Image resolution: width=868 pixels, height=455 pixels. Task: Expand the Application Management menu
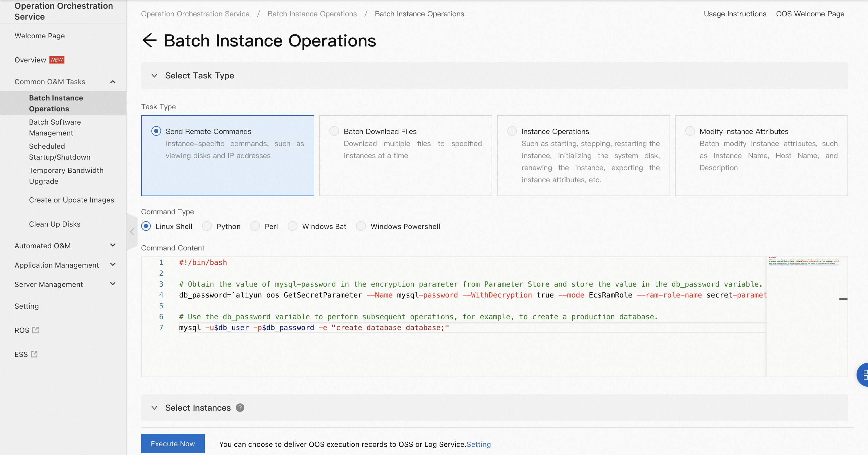coord(113,265)
